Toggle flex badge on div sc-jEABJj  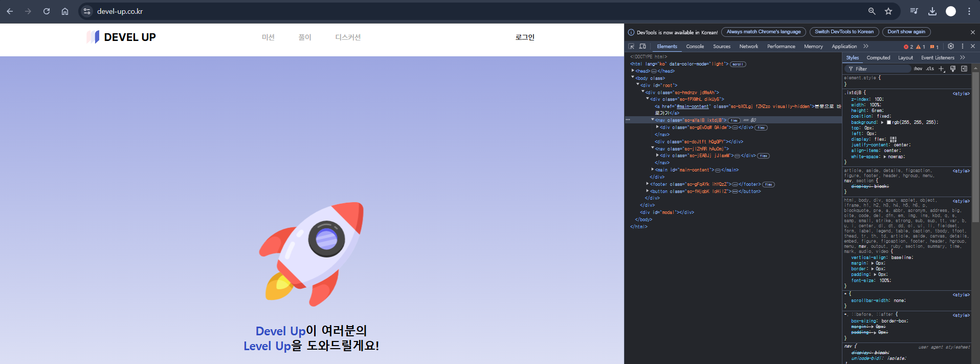pyautogui.click(x=764, y=156)
